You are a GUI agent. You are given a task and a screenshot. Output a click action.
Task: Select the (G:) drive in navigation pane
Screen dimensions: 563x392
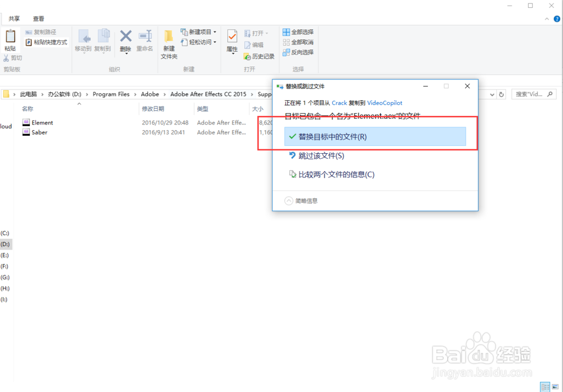5,277
